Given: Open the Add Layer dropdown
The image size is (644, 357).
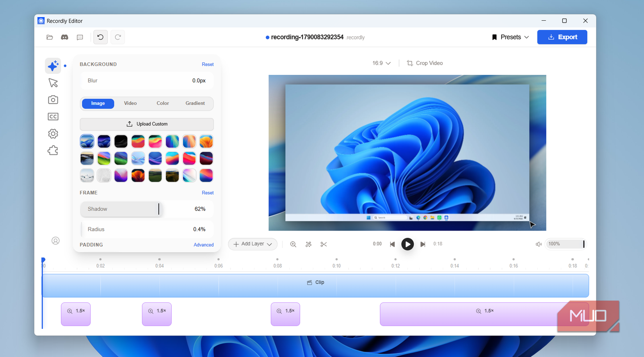Looking at the screenshot, I should [x=253, y=244].
